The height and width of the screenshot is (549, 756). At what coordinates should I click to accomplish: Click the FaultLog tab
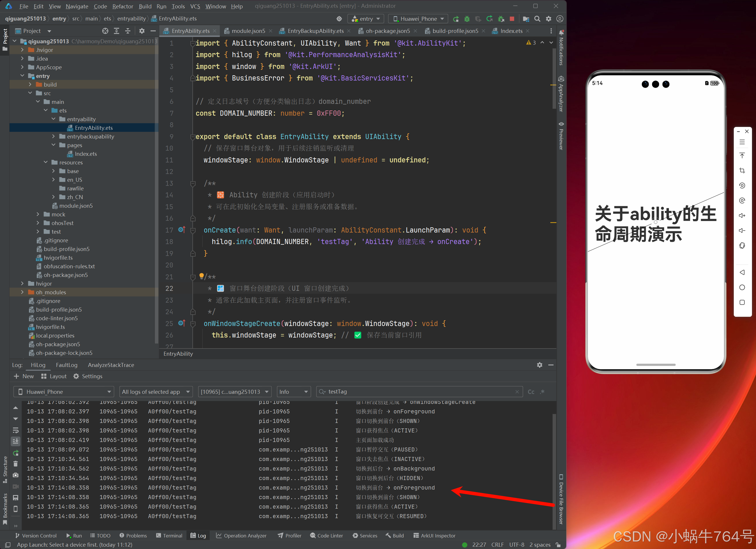pos(66,365)
